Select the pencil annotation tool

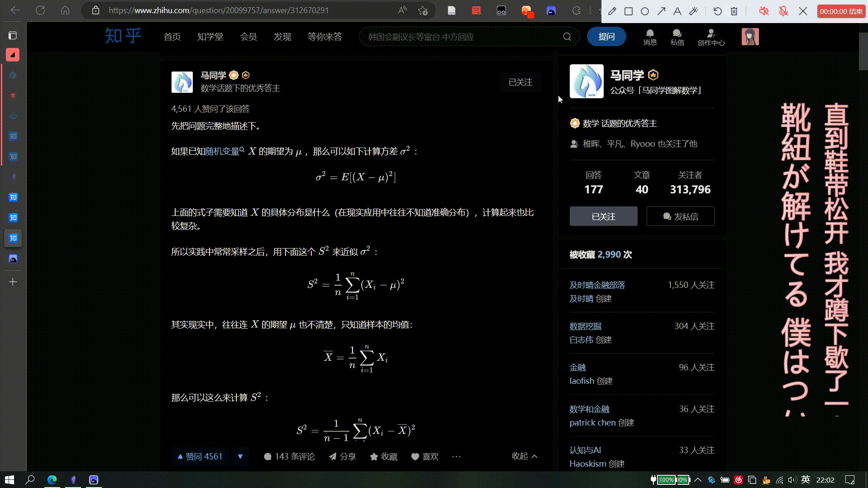pos(612,11)
